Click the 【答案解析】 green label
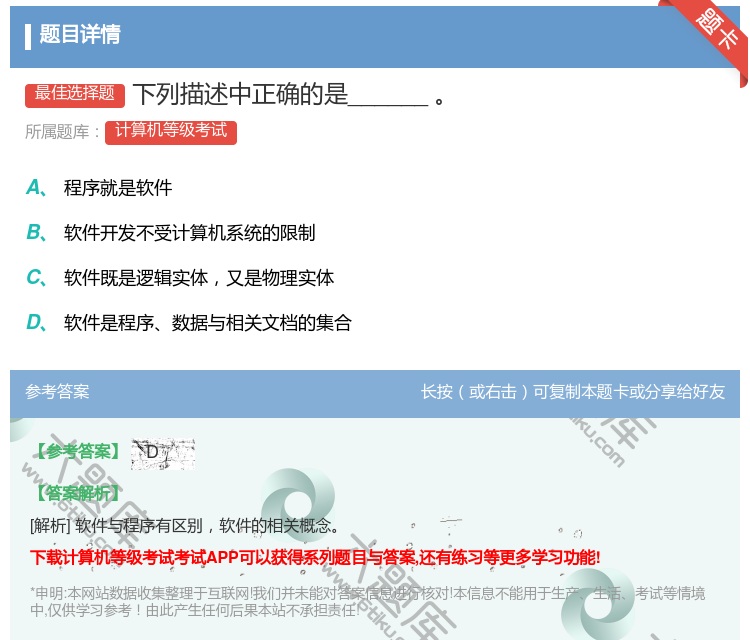The image size is (750, 640). click(x=77, y=493)
